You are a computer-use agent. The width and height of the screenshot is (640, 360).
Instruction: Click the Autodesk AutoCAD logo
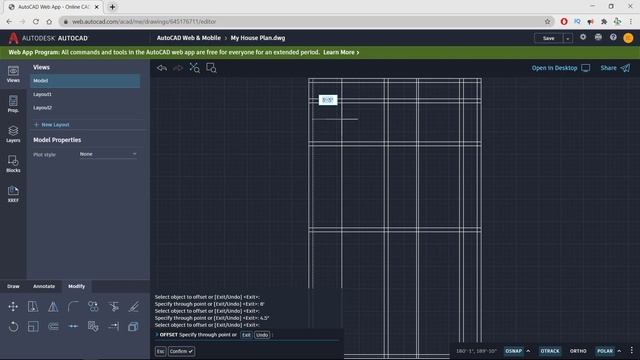pos(48,38)
